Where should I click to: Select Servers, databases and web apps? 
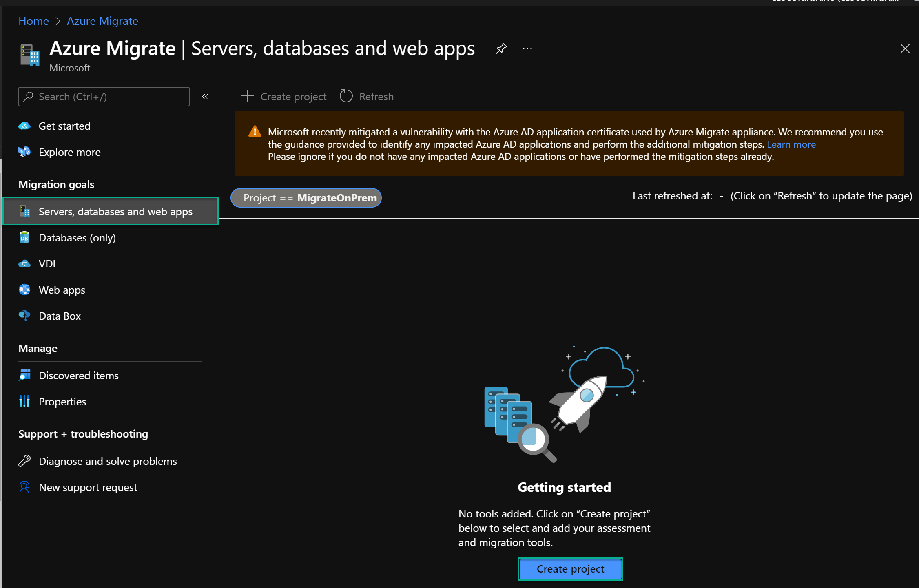[111, 211]
